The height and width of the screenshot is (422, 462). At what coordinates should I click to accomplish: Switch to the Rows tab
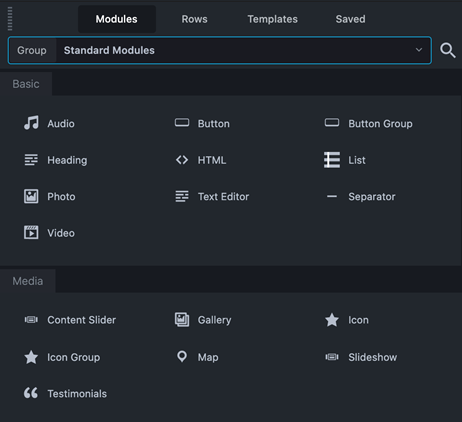pos(194,19)
